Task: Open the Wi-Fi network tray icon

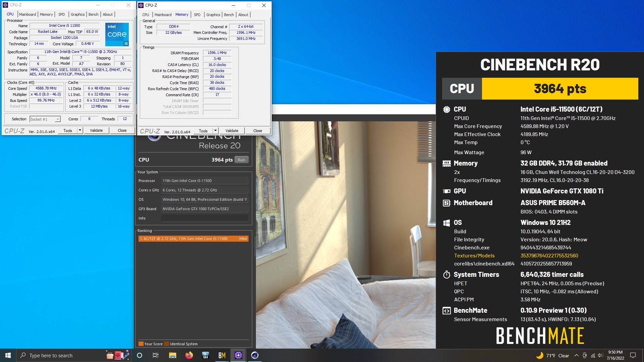Action: 593,356
